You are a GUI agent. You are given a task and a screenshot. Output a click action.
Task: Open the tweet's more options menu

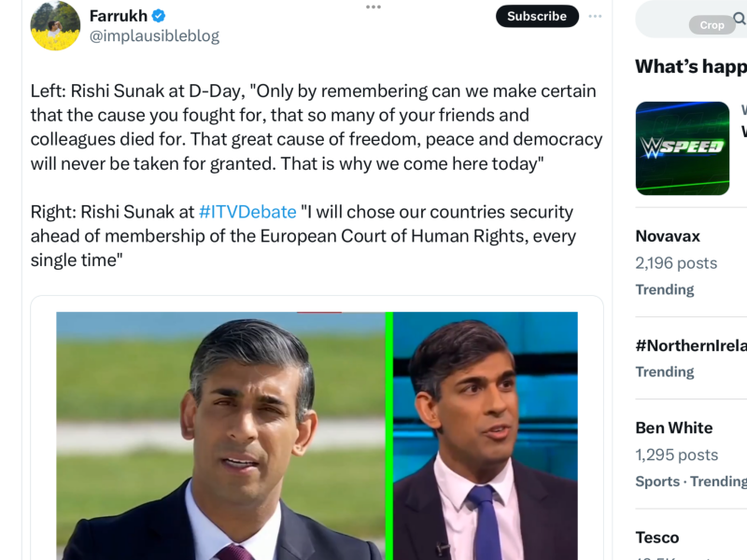[373, 7]
